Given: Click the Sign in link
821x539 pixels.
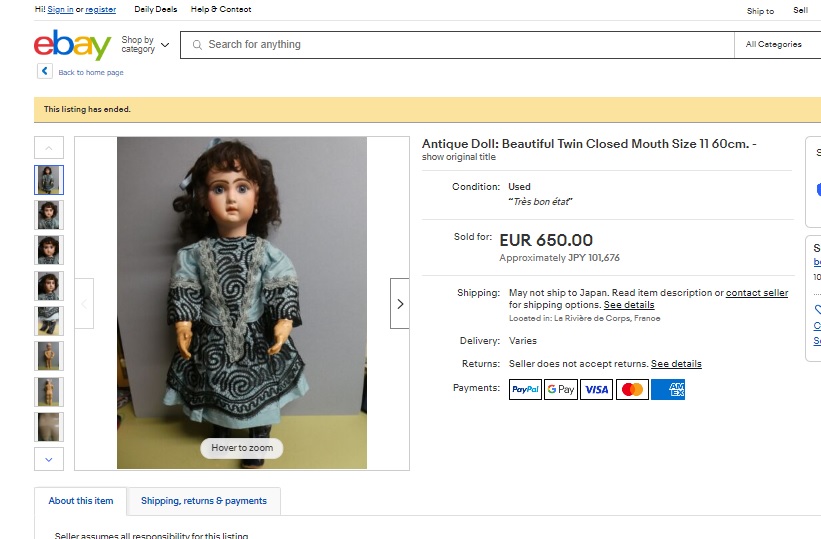Looking at the screenshot, I should click(x=60, y=9).
